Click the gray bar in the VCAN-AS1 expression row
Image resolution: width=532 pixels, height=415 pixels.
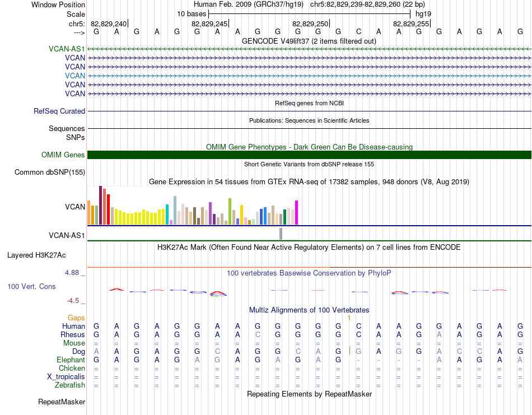[x=281, y=234]
